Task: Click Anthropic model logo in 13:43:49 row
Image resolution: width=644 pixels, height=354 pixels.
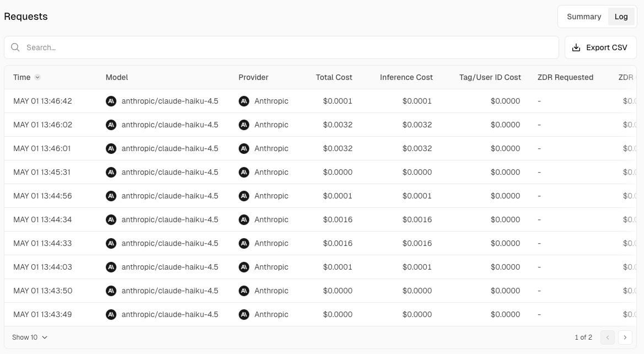Action: click(111, 315)
